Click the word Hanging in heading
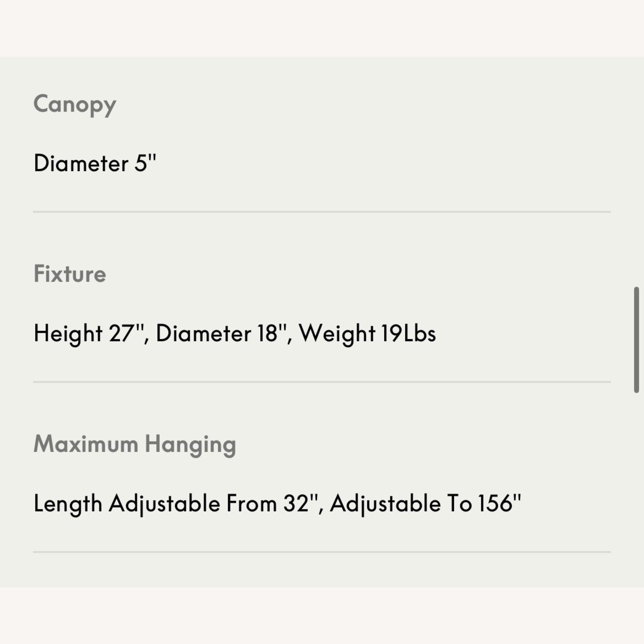Viewport: 644px width, 644px height. (191, 445)
